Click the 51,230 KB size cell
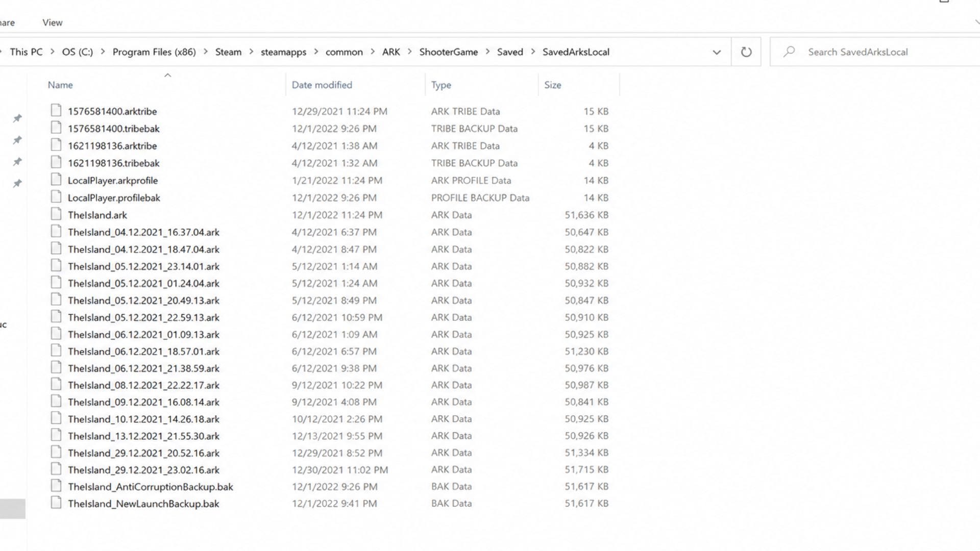Screen dimensions: 980x551 click(x=586, y=352)
